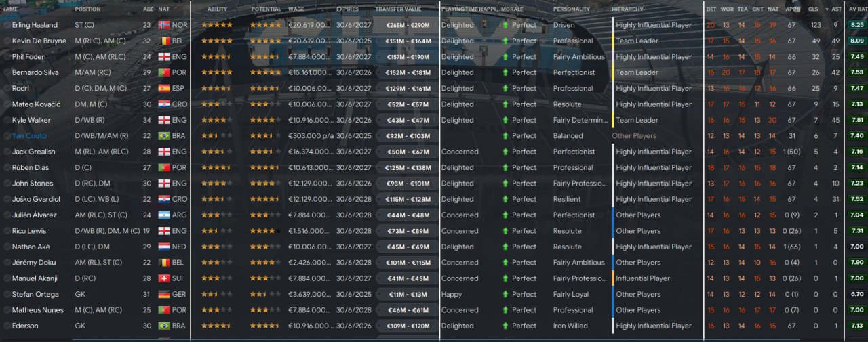Open Foden's €157M - €190M transfer value
This screenshot has height=342, width=868.
tap(408, 57)
